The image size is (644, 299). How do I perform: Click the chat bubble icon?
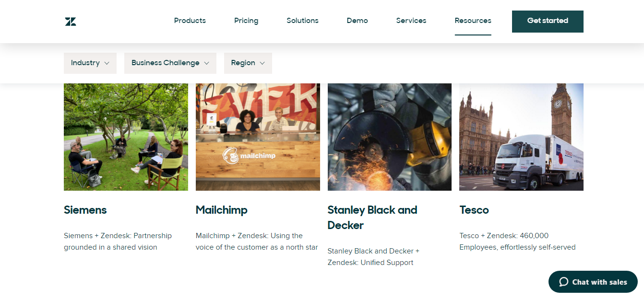563,282
